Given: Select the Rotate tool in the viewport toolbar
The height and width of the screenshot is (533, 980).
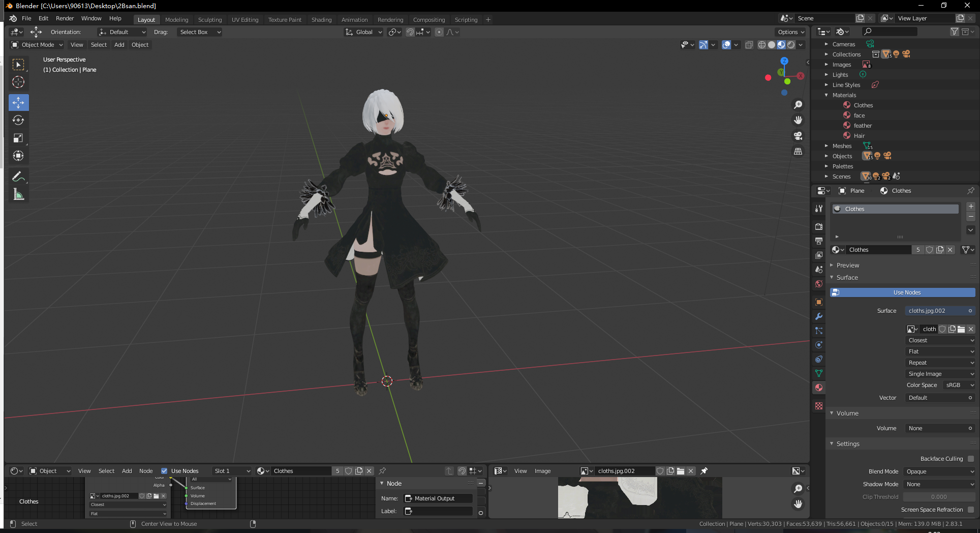Looking at the screenshot, I should point(19,120).
